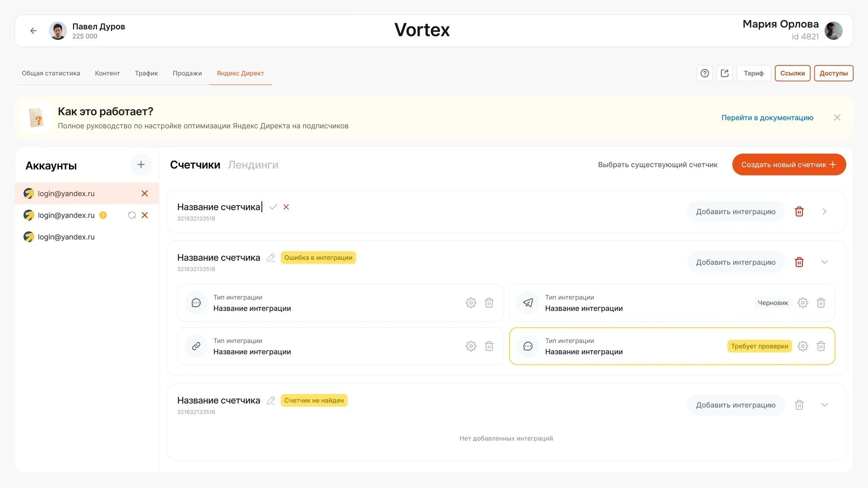Select the highlighted login@yandex.ru account row
The image size is (868, 488).
[x=87, y=194]
